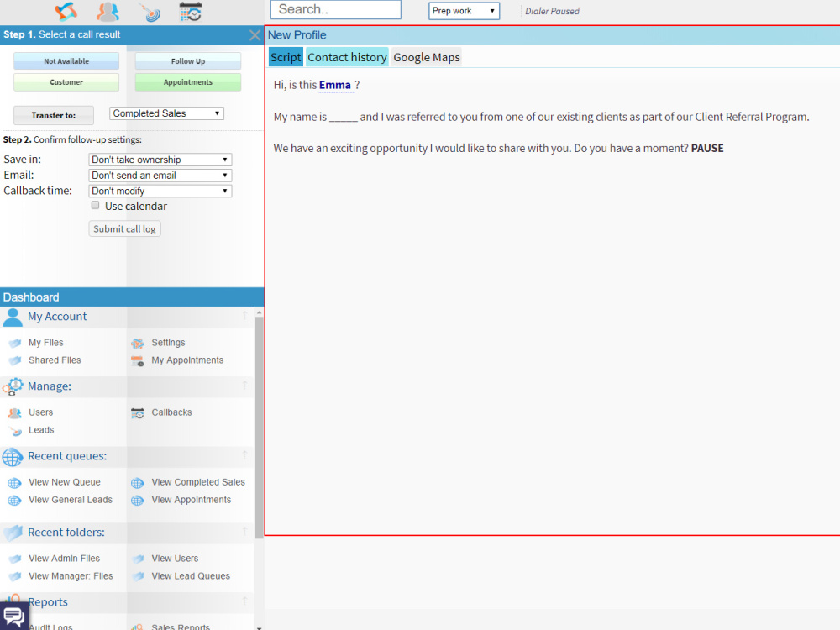Close the call result panel with the X
Screen dimensions: 840x630
coord(255,35)
